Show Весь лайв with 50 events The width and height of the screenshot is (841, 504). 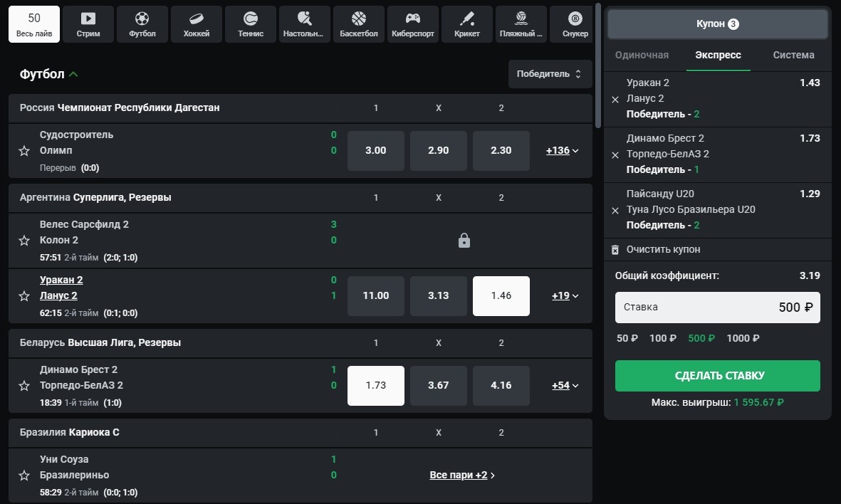coord(33,24)
